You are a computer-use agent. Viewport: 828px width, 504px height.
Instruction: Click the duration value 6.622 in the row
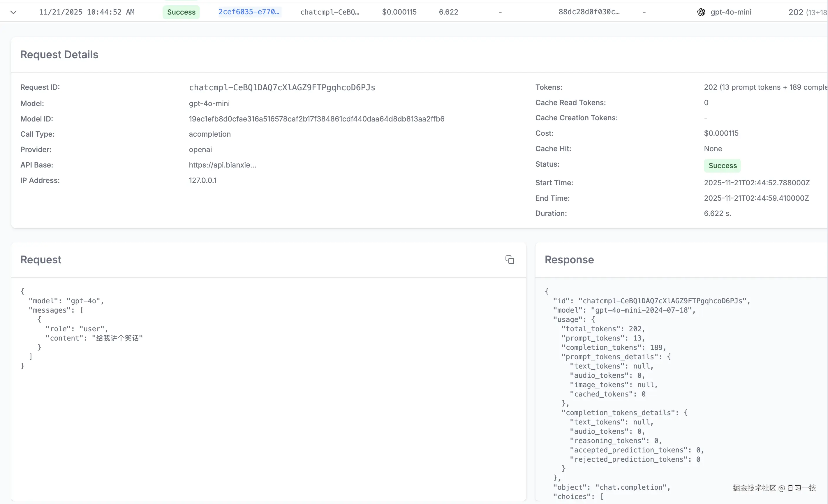tap(448, 12)
